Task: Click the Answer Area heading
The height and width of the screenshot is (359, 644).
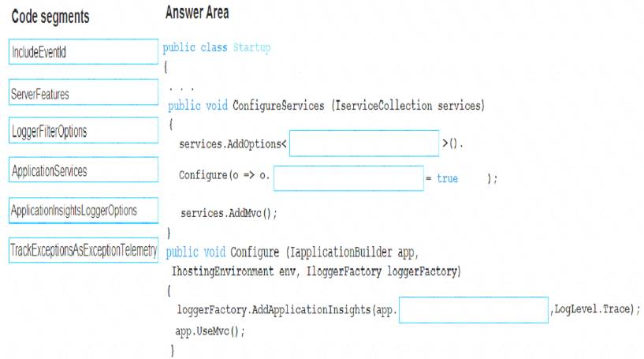Action: [x=197, y=13]
